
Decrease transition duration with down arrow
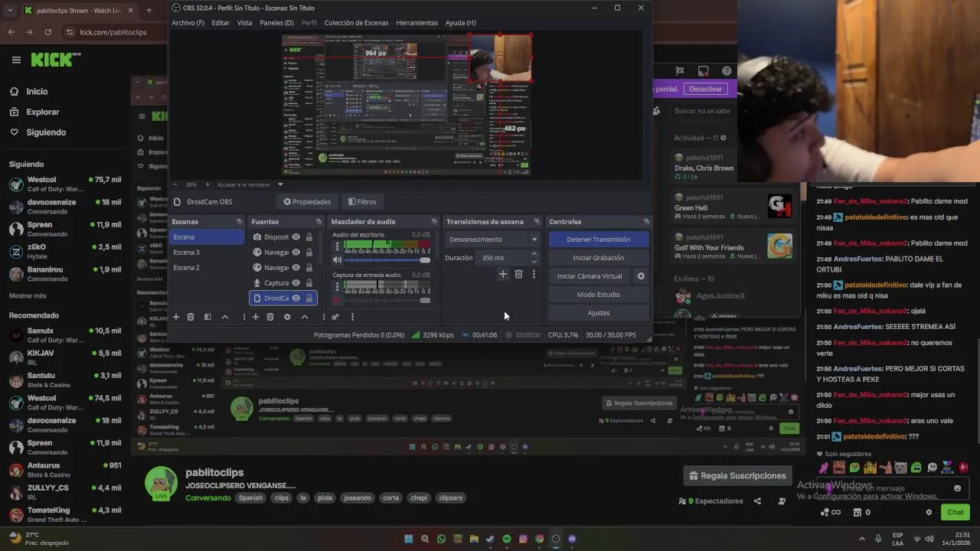point(534,262)
